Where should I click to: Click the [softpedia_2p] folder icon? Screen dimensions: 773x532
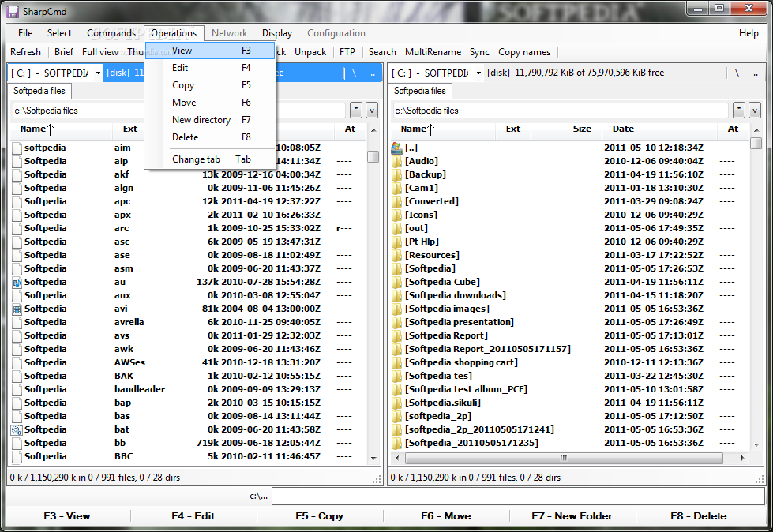tap(397, 416)
